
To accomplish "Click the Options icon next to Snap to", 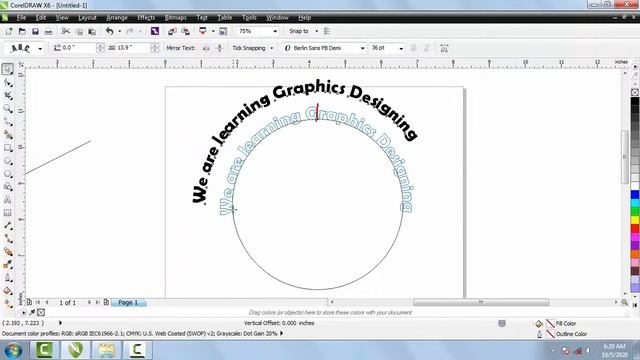I will point(327,31).
